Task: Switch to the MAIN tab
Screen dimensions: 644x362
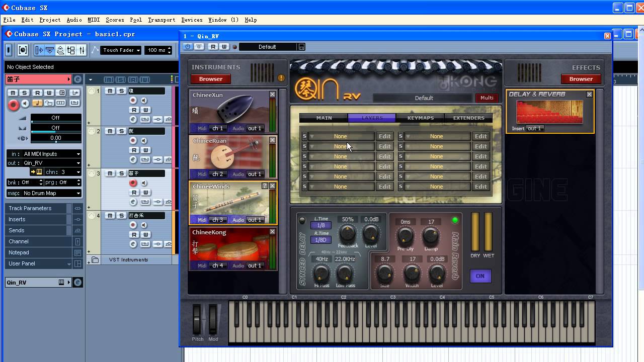Action: [x=324, y=118]
